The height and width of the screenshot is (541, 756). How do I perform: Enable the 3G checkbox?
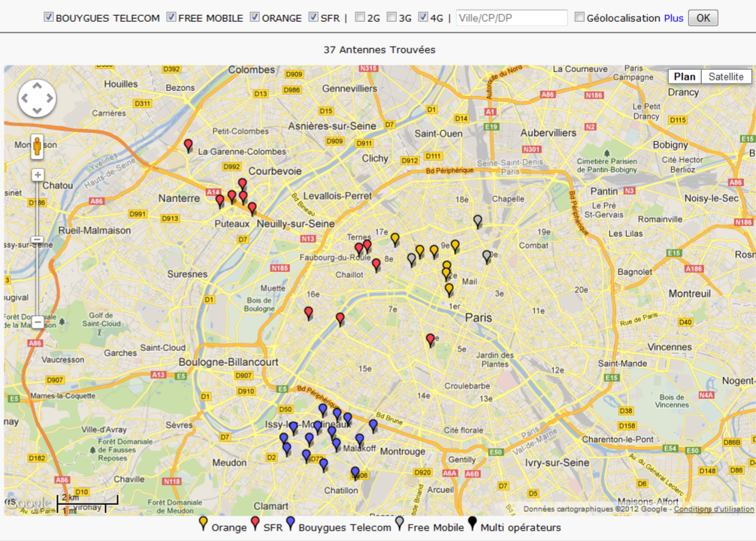point(392,17)
